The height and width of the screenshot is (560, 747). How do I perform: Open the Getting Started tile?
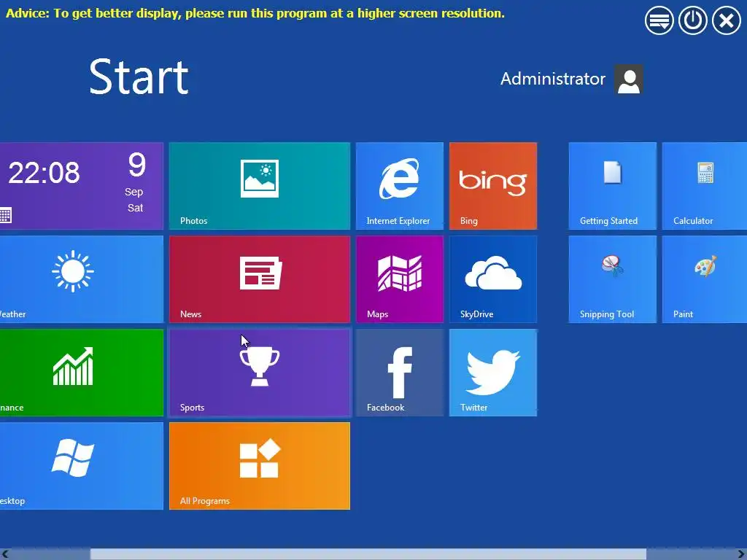click(613, 186)
